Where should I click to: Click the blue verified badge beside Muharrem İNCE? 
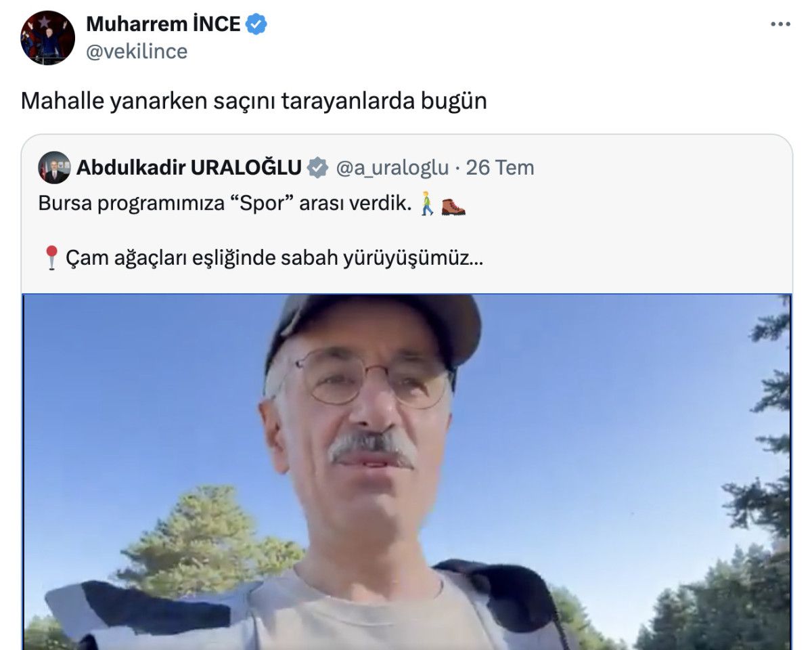point(256,24)
